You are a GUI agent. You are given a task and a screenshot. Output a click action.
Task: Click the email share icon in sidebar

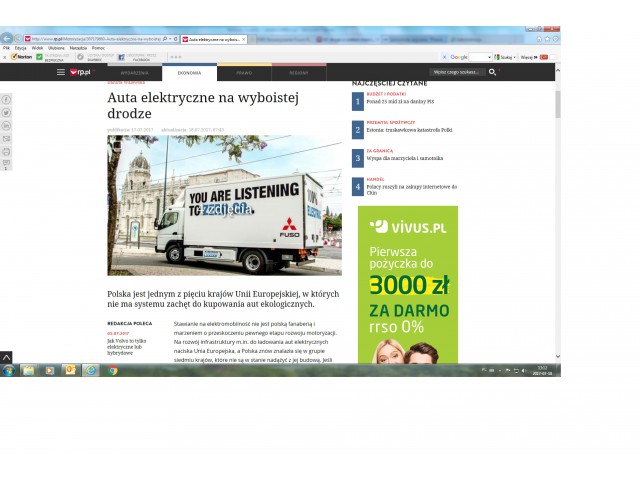coord(6,139)
